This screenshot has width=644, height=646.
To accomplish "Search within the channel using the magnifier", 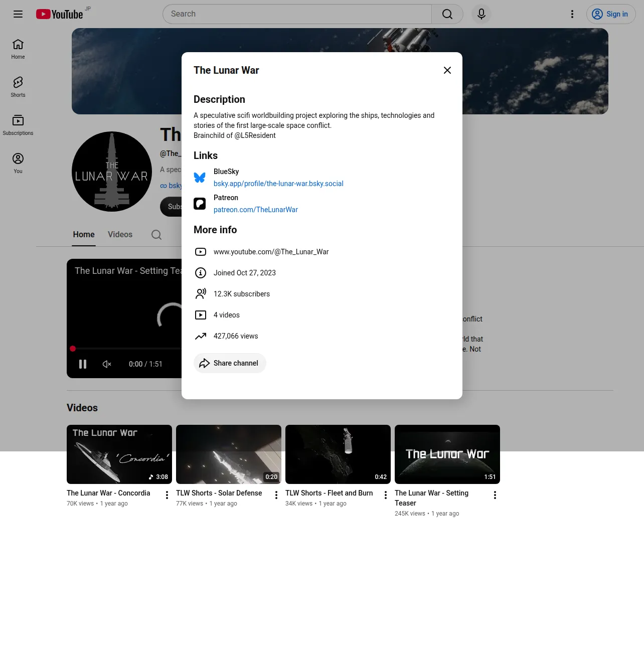I will click(156, 235).
